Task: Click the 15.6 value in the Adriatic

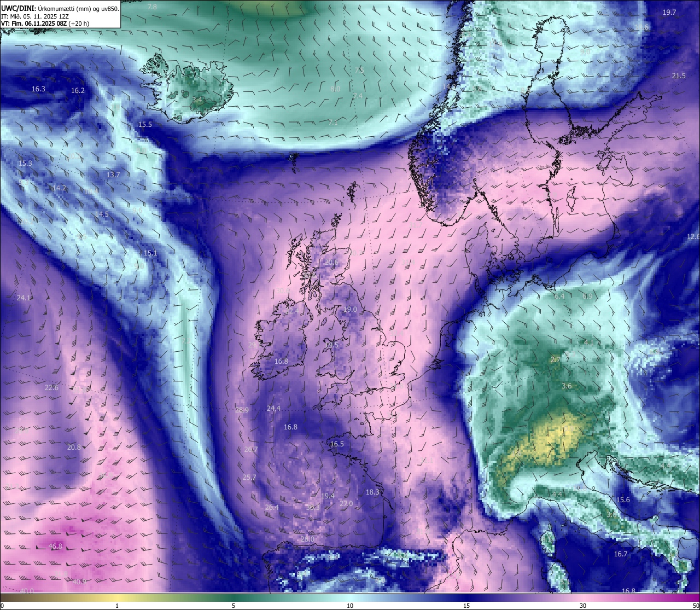Action: pos(623,500)
